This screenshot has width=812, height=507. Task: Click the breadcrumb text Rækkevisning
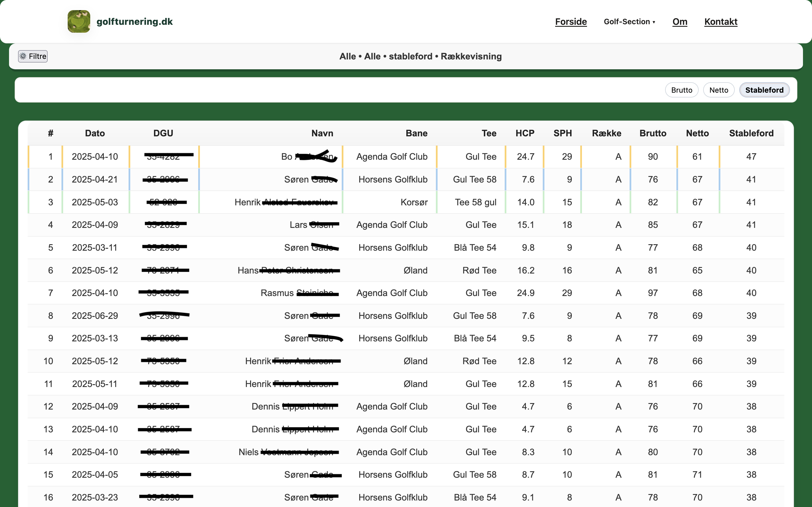coord(471,56)
